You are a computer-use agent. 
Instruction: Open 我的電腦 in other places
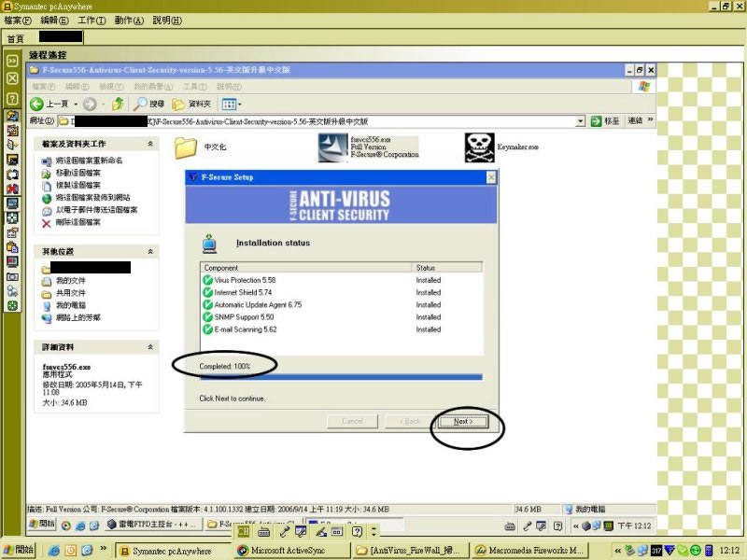pyautogui.click(x=71, y=305)
